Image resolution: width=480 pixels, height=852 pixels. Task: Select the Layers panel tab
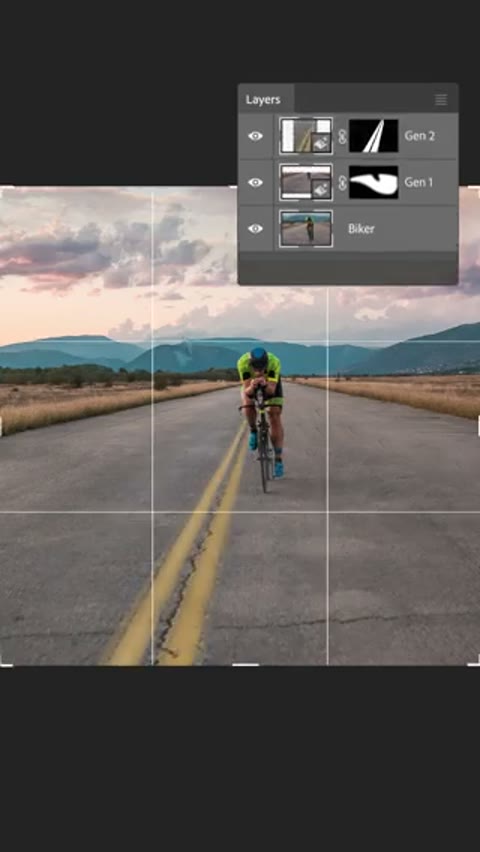point(263,99)
